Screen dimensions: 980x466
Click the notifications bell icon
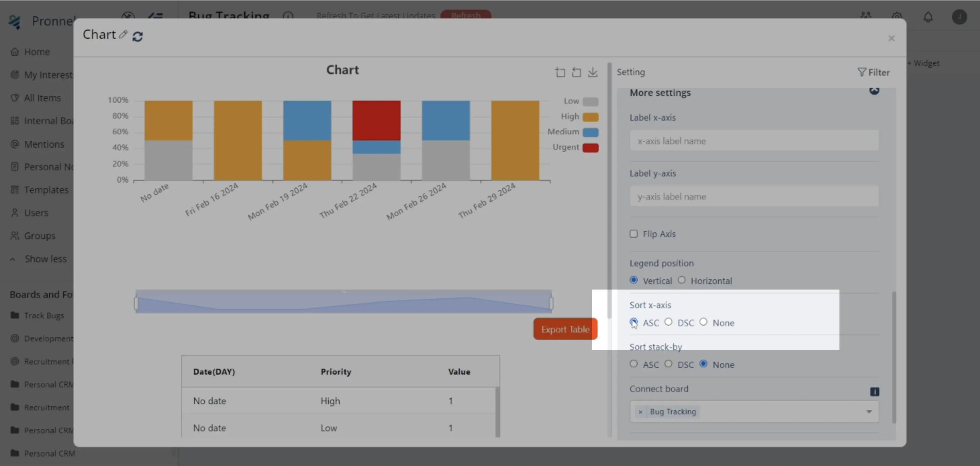pyautogui.click(x=928, y=17)
